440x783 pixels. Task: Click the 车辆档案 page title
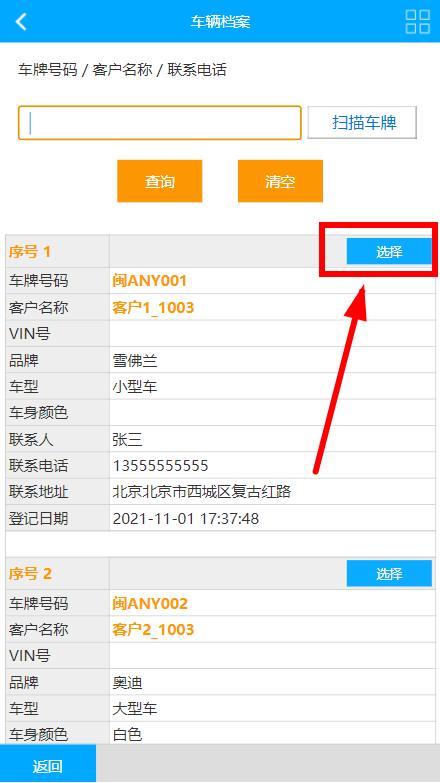pyautogui.click(x=220, y=21)
